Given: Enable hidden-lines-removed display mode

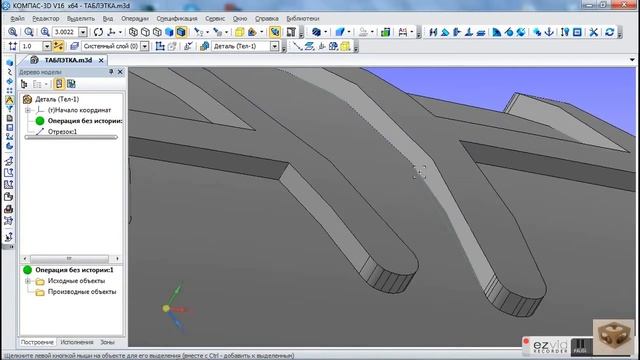Looking at the screenshot, I should [x=145, y=32].
